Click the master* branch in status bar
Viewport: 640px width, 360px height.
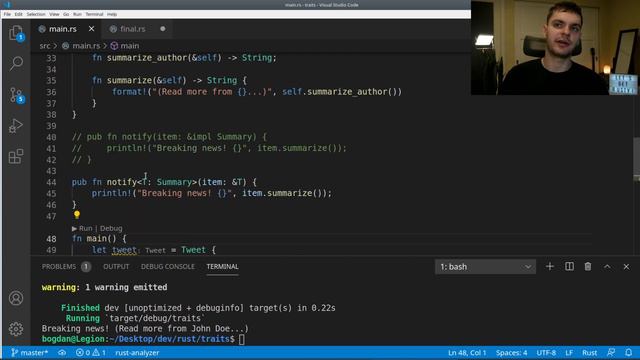tap(29, 353)
